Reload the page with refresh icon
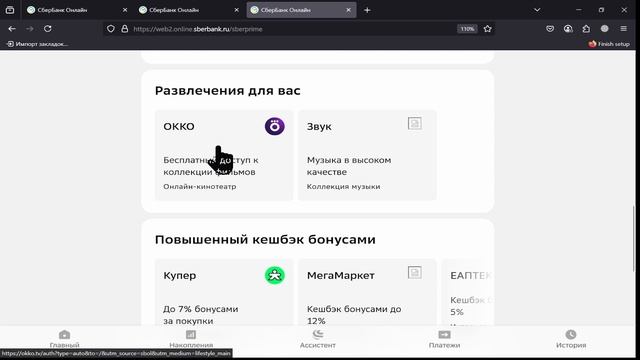The width and height of the screenshot is (640, 360). tap(48, 29)
